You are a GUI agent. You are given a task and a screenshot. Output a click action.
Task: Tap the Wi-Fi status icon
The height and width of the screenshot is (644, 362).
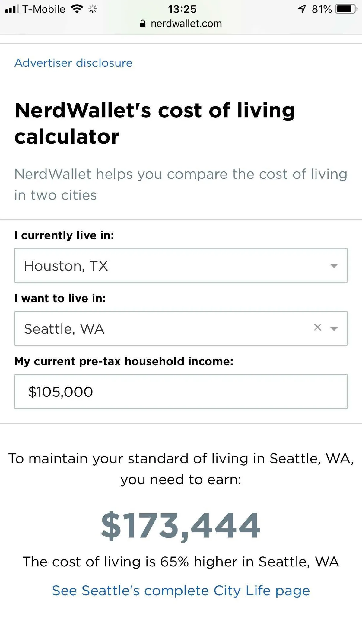[x=77, y=9]
